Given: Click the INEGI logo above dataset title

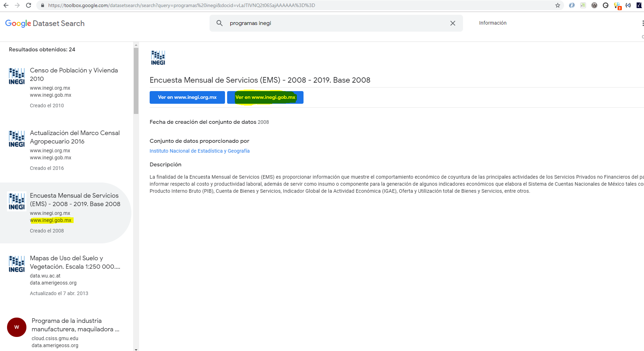Looking at the screenshot, I should click(x=158, y=58).
